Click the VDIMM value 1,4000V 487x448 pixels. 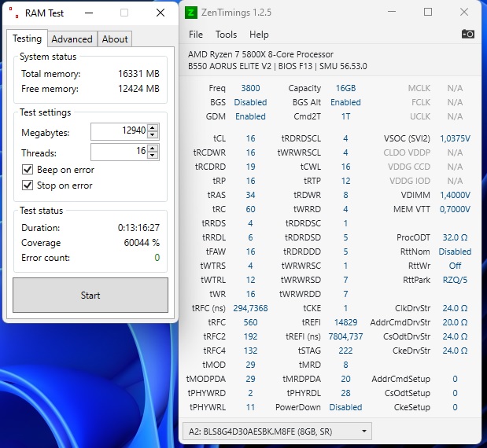pyautogui.click(x=455, y=195)
